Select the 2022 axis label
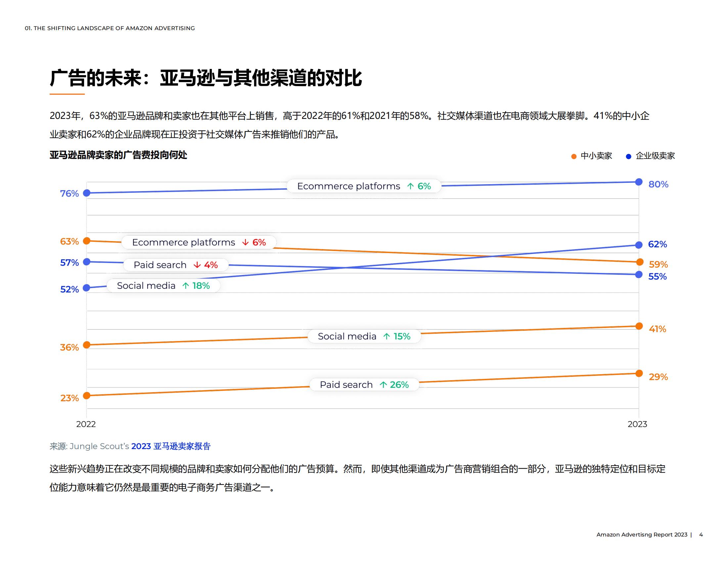The height and width of the screenshot is (563, 728). pos(87,425)
